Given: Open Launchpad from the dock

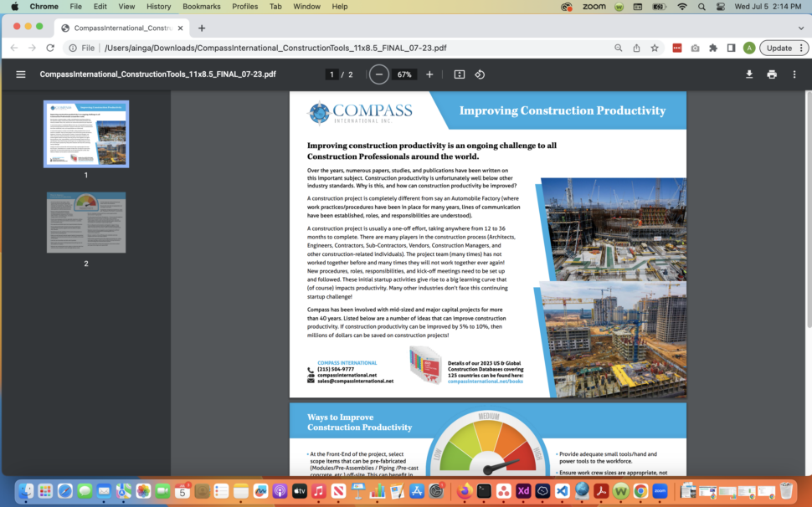Looking at the screenshot, I should click(45, 490).
